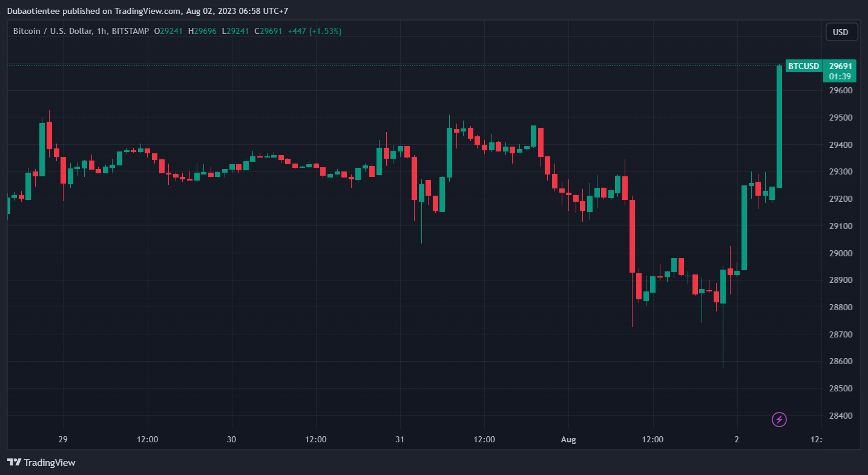Click the 29000 price scale label

click(x=840, y=253)
